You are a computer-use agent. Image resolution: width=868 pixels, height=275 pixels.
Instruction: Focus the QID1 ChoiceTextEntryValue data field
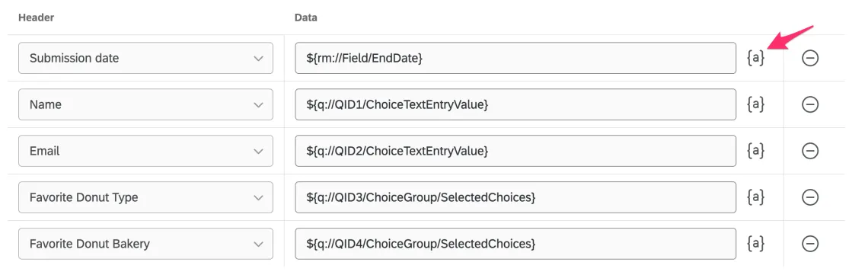click(x=515, y=104)
